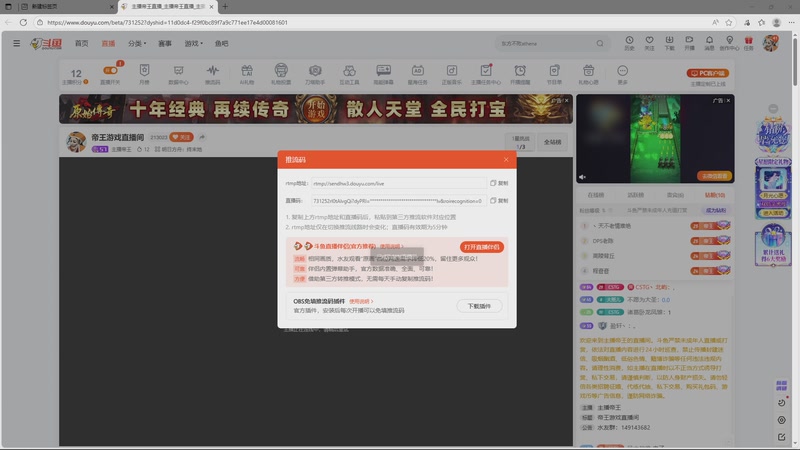Screen dimensions: 800x450
Task: Toggle the 直播开关 switch
Action: 110,70
